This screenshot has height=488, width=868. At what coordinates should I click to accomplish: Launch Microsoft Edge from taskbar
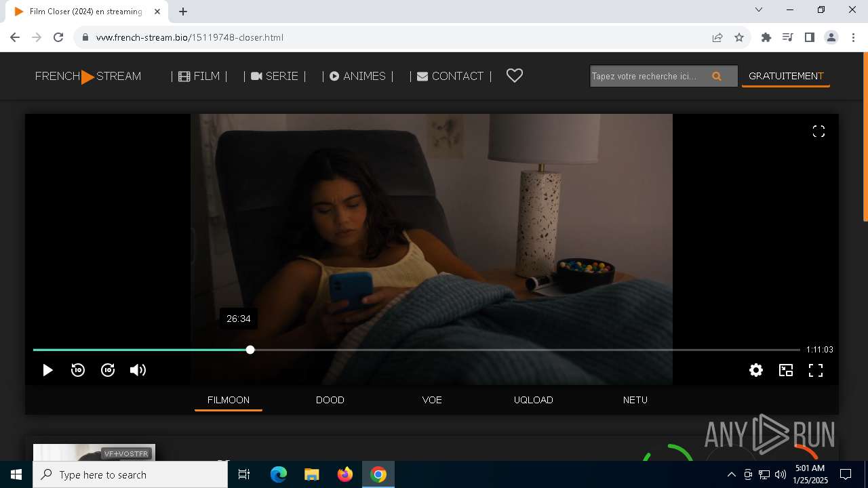pyautogui.click(x=279, y=474)
